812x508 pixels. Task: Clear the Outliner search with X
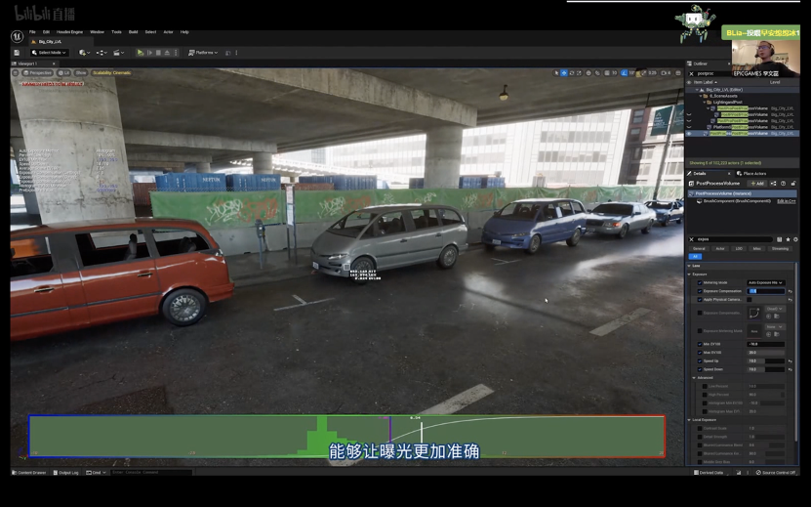click(x=691, y=73)
